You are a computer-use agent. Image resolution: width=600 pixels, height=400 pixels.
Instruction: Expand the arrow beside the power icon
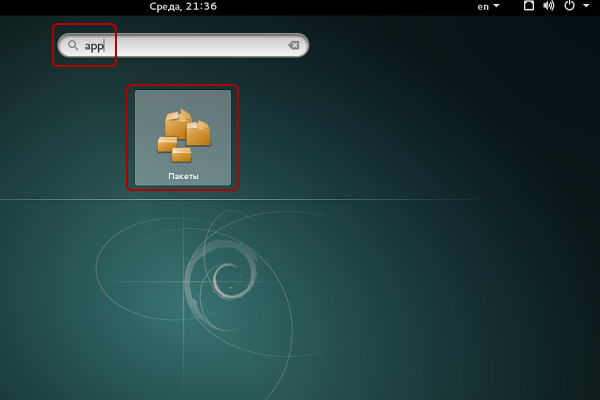tap(586, 6)
